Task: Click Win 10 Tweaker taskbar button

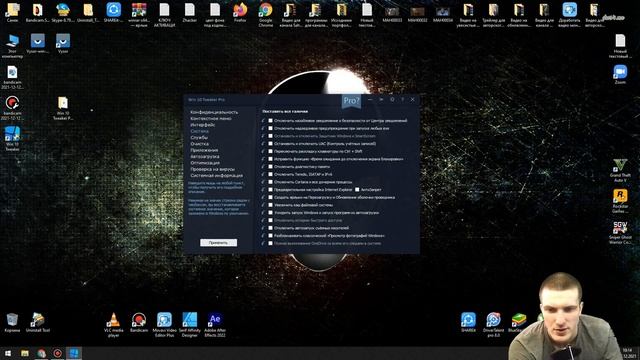Action: pyautogui.click(x=74, y=353)
